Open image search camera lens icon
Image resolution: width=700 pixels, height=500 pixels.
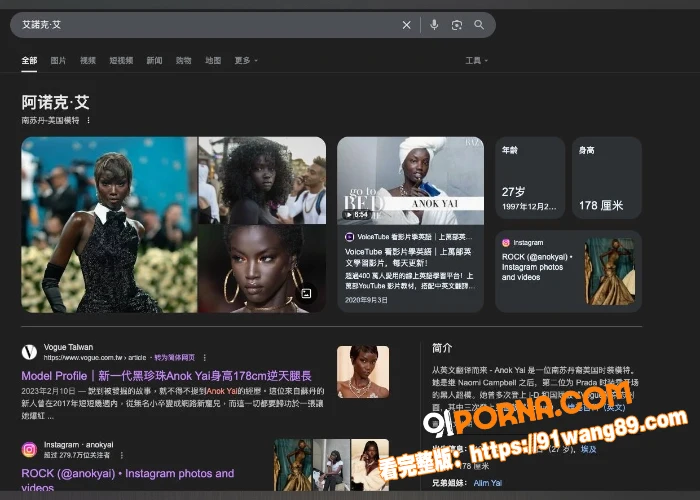click(x=456, y=25)
